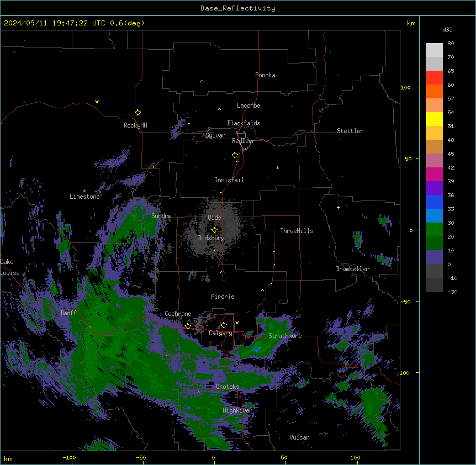Click the Cochrane city label

(x=178, y=314)
